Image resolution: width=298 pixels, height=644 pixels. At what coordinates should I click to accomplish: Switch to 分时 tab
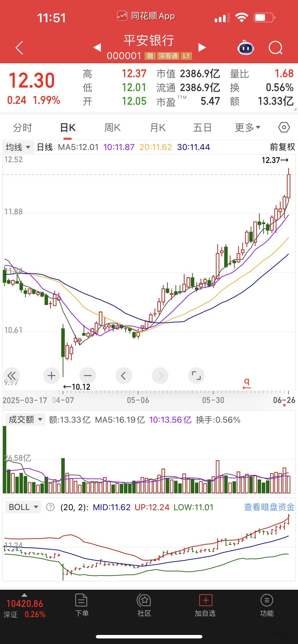(23, 128)
